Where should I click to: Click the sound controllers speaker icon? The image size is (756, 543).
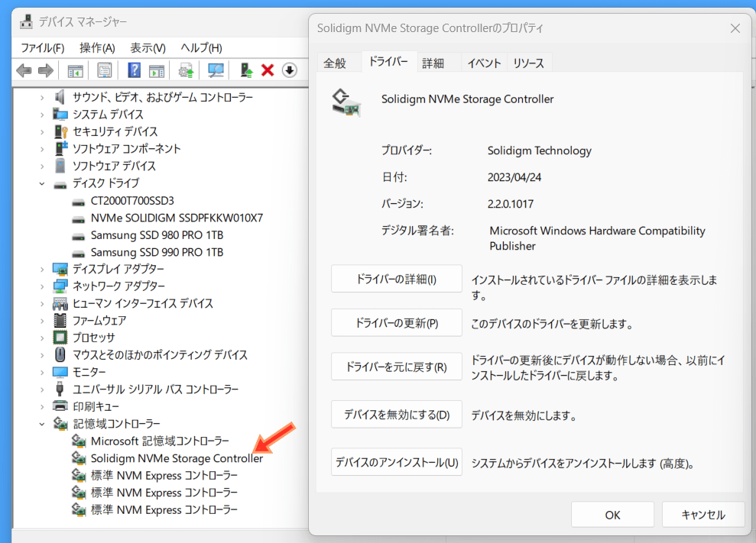60,97
